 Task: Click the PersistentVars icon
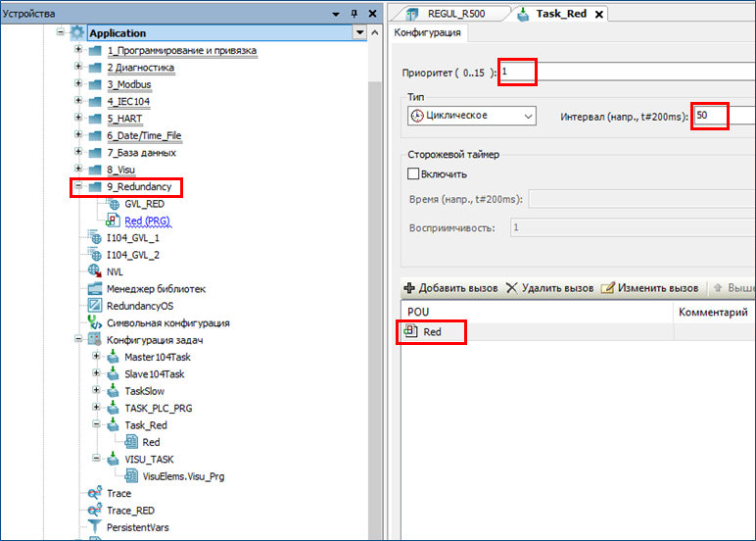[95, 527]
